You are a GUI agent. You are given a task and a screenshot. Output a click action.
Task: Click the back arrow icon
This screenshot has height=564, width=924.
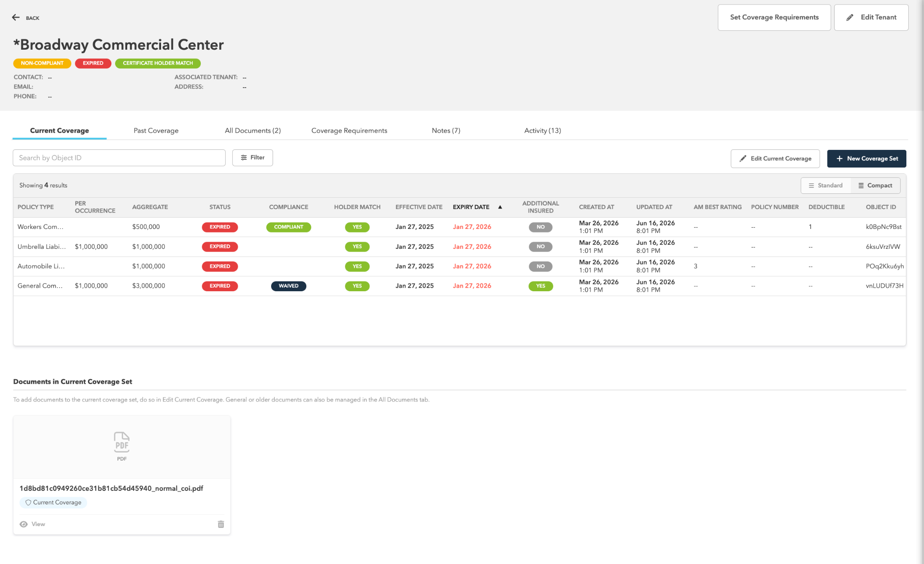16,18
